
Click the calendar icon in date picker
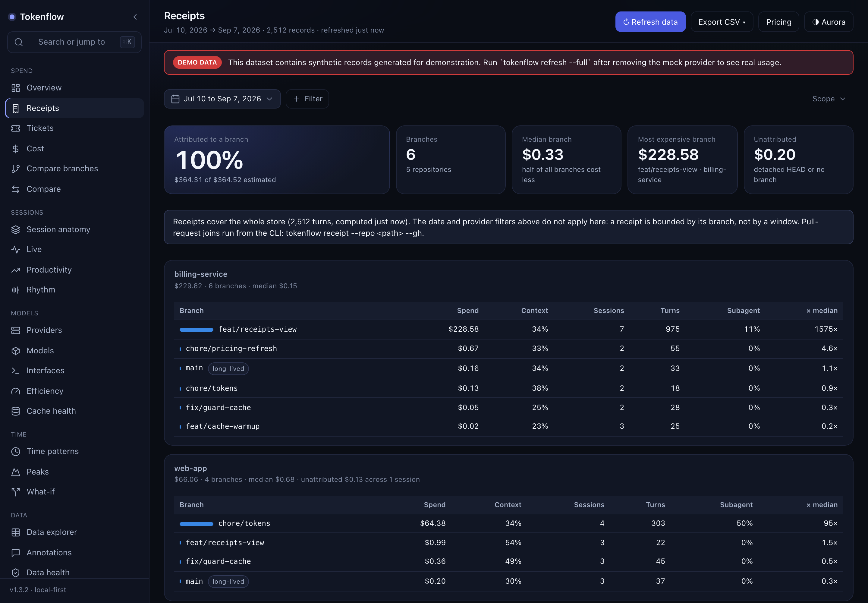pos(175,99)
